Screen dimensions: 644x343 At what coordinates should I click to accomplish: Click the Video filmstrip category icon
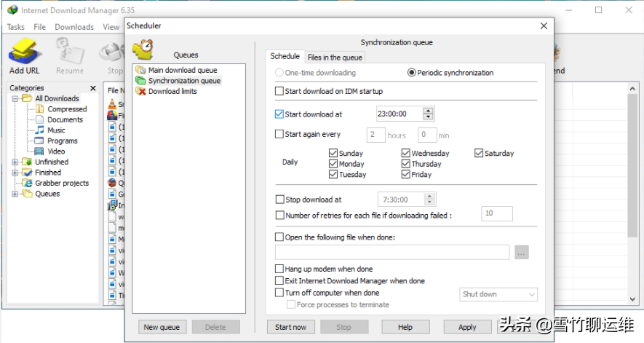pos(39,151)
